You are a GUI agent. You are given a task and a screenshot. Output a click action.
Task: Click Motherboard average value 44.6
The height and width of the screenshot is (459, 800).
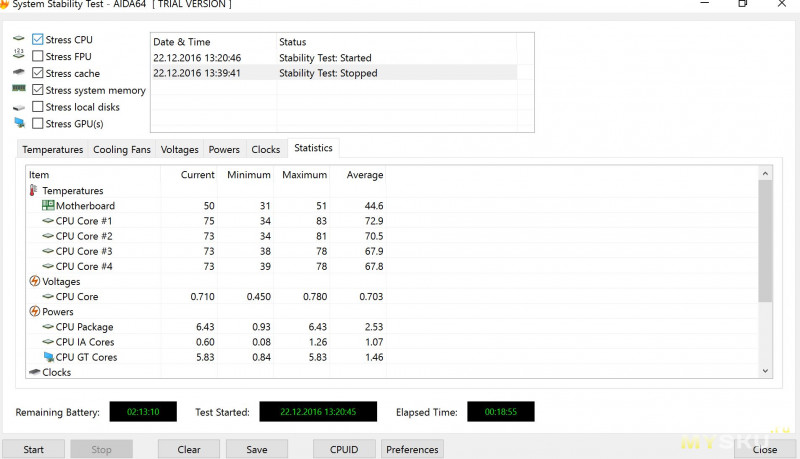pos(373,206)
